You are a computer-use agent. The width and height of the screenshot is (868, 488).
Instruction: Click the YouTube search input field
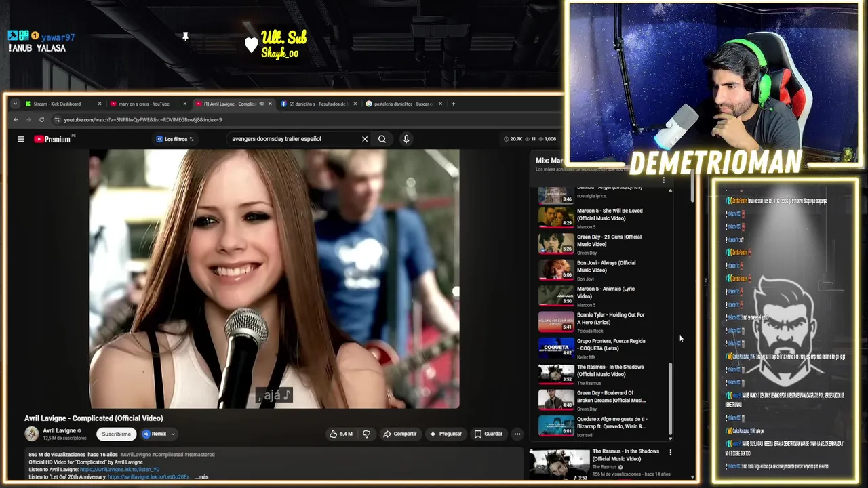(294, 139)
